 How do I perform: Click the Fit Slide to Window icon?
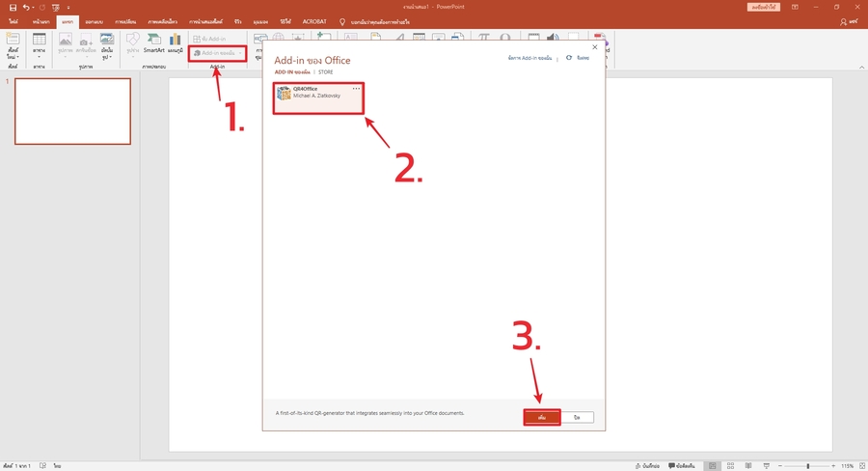point(862,466)
